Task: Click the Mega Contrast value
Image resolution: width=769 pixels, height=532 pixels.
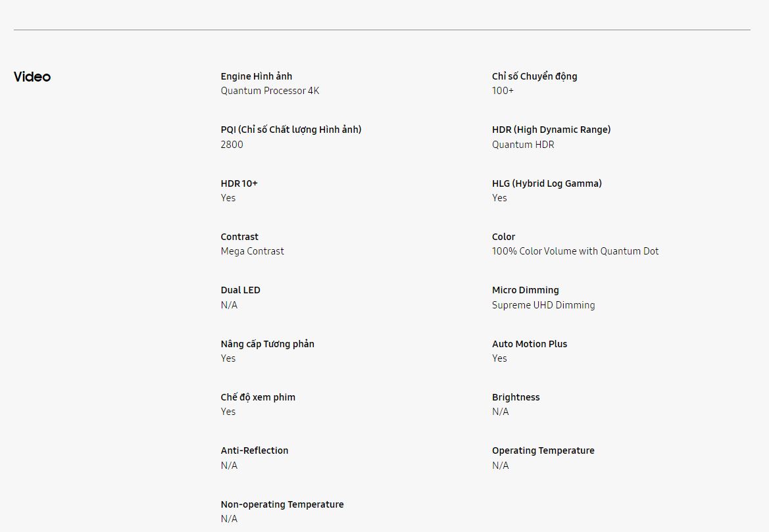Action: pyautogui.click(x=253, y=251)
